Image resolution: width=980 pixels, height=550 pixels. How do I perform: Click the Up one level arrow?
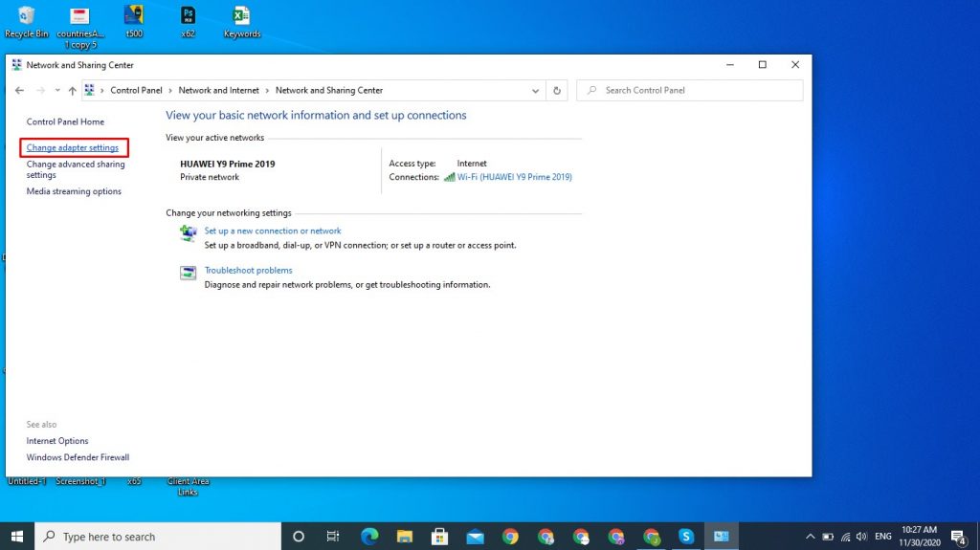[72, 91]
